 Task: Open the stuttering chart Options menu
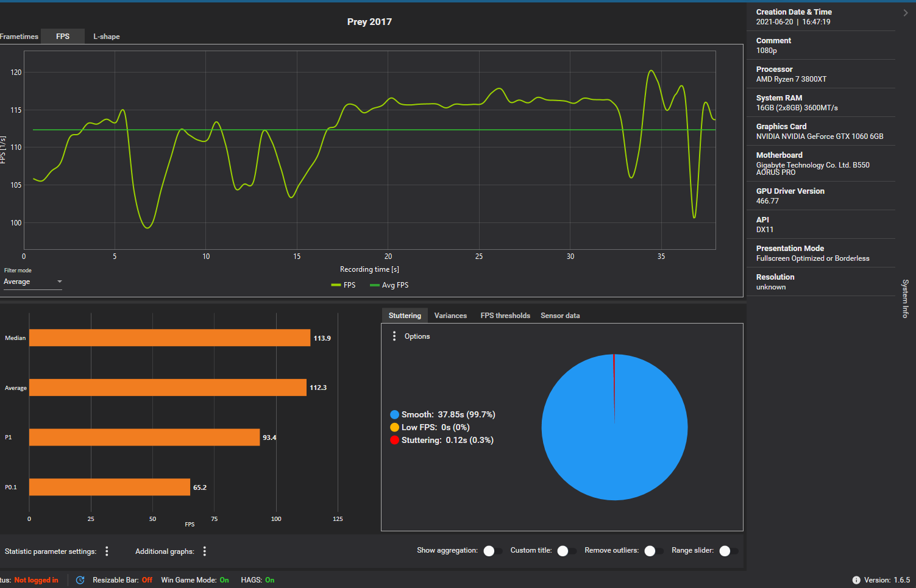[394, 336]
